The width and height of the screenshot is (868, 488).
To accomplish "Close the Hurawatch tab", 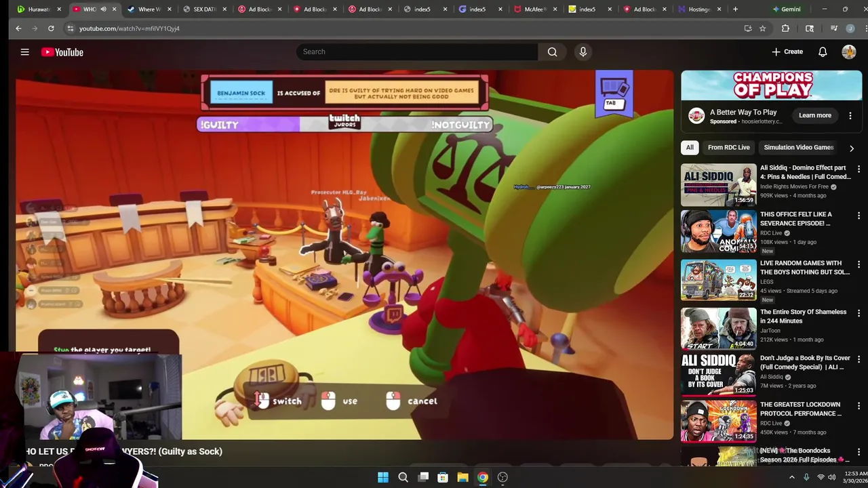I will [x=59, y=9].
